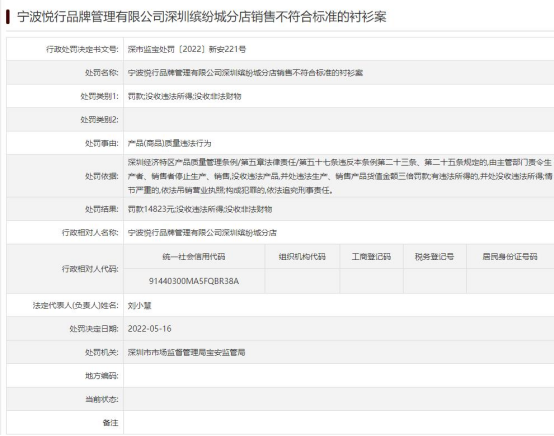Click the 处罚类别1 value 罚款;没收违法所得
Viewport: 554px width, 436px height.
pos(184,96)
